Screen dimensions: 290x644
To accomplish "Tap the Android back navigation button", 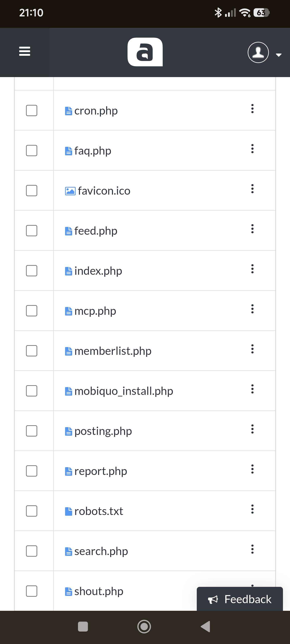I will tap(205, 627).
